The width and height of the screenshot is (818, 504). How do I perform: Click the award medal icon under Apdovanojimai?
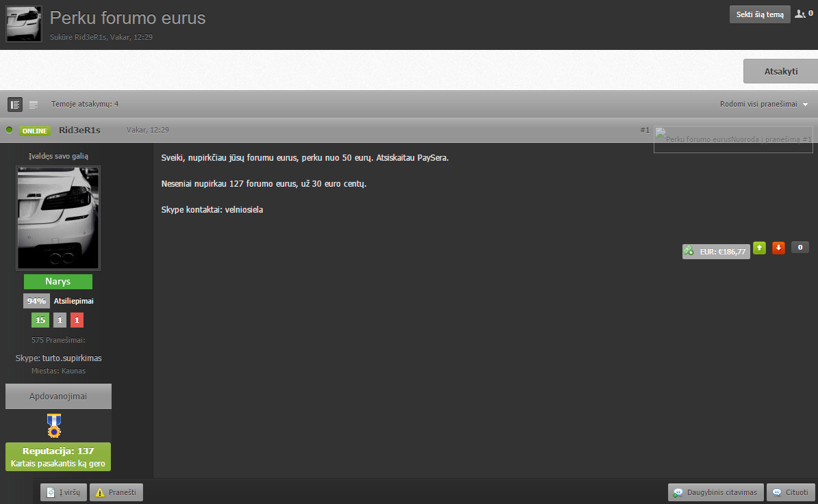pyautogui.click(x=53, y=425)
